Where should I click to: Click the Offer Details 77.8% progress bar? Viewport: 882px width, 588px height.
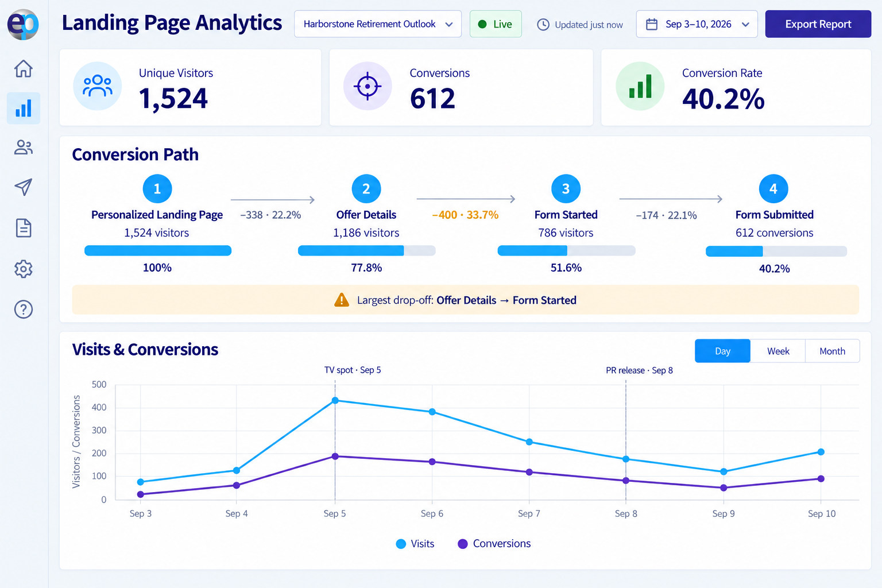(x=367, y=250)
